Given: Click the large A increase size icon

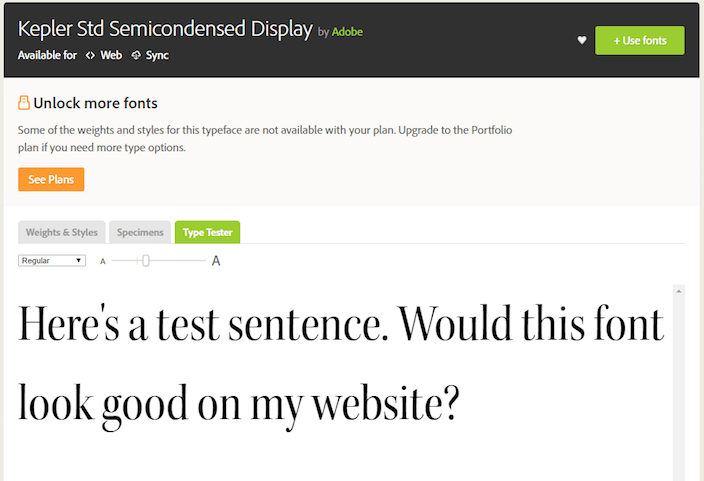Looking at the screenshot, I should (x=216, y=261).
